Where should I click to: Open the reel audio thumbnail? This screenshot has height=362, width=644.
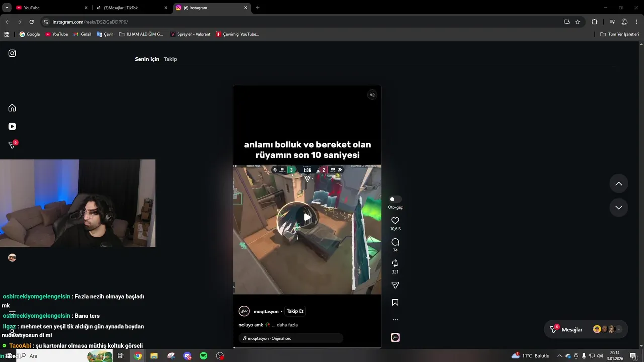click(x=395, y=338)
